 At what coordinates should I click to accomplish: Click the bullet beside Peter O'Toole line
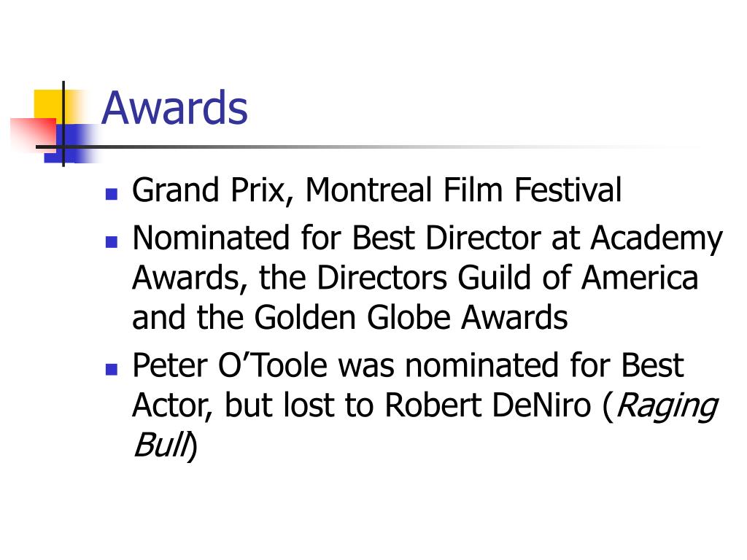pyautogui.click(x=112, y=369)
